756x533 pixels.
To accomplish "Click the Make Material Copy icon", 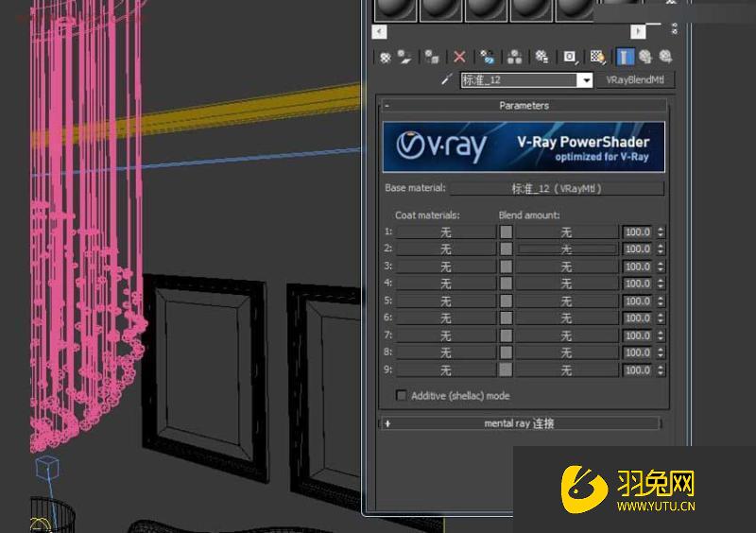I will [487, 58].
